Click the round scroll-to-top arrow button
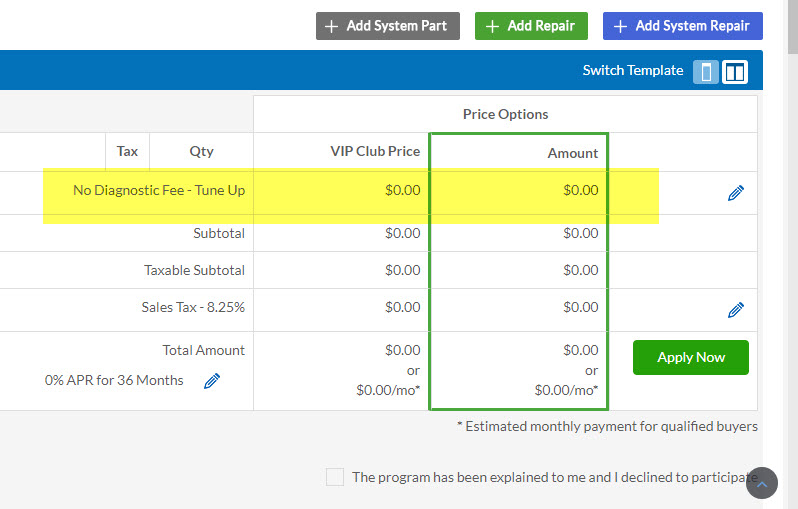This screenshot has width=798, height=509. [761, 484]
